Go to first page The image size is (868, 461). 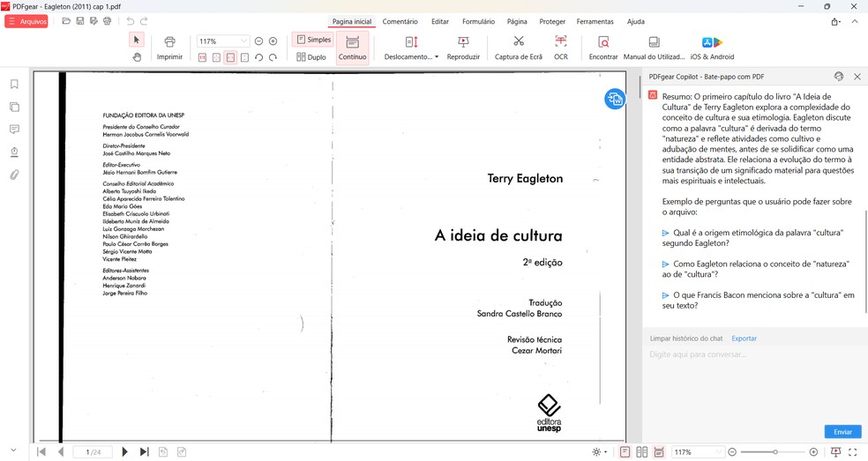41,451
